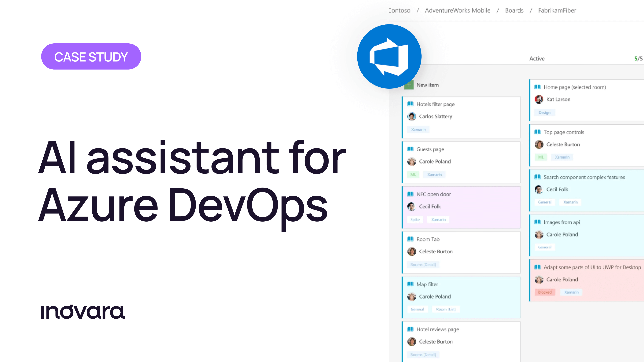Click the book icon beside Guests page
The height and width of the screenshot is (362, 644).
pyautogui.click(x=410, y=149)
